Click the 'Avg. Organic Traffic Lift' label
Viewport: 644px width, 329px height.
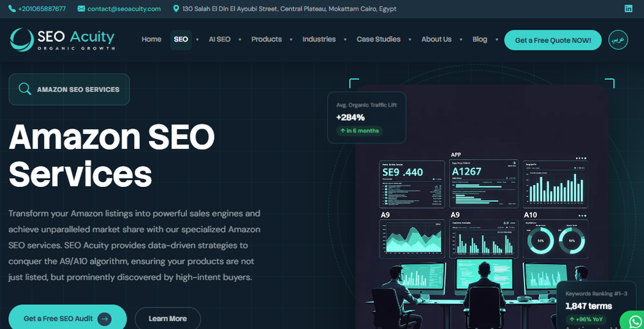[x=367, y=105]
